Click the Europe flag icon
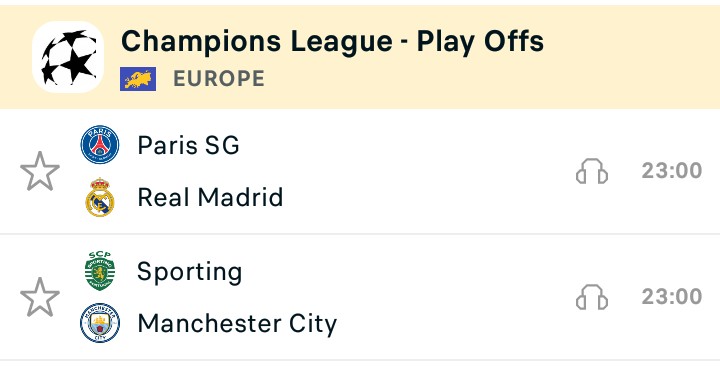Image resolution: width=720 pixels, height=369 pixels. [x=138, y=79]
